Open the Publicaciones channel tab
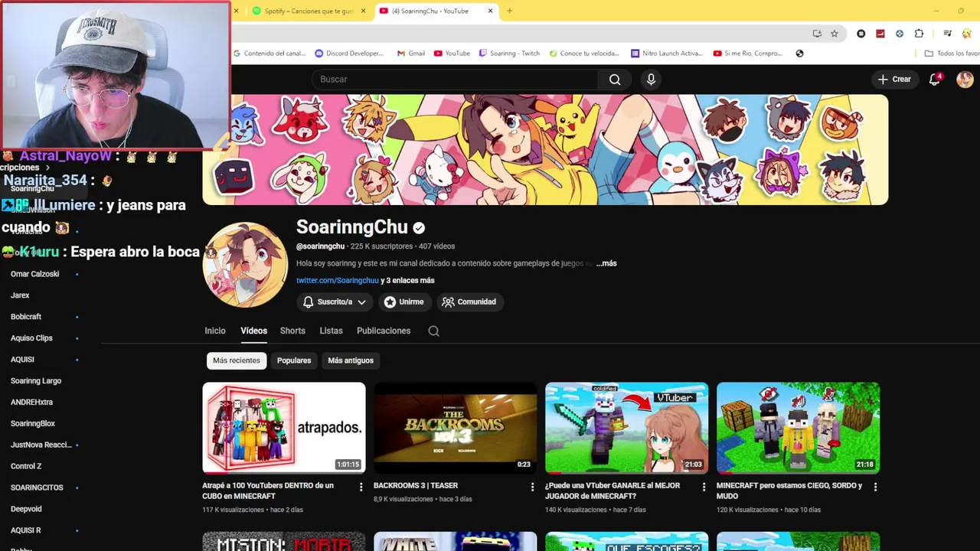980x551 pixels. [x=384, y=331]
